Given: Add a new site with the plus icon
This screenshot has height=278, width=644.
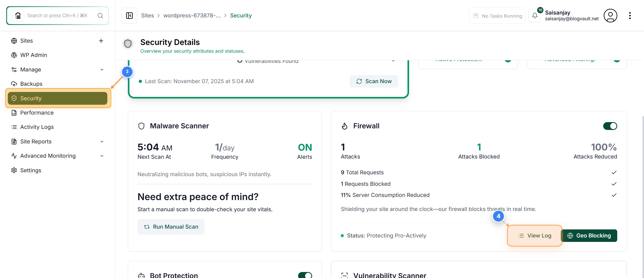Looking at the screenshot, I should click(x=101, y=41).
